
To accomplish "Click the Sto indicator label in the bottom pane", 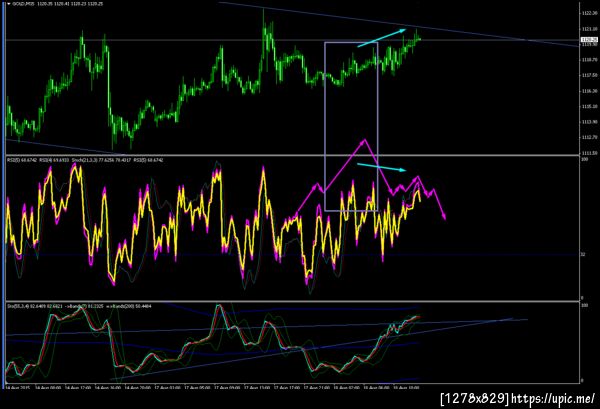I will [35, 306].
